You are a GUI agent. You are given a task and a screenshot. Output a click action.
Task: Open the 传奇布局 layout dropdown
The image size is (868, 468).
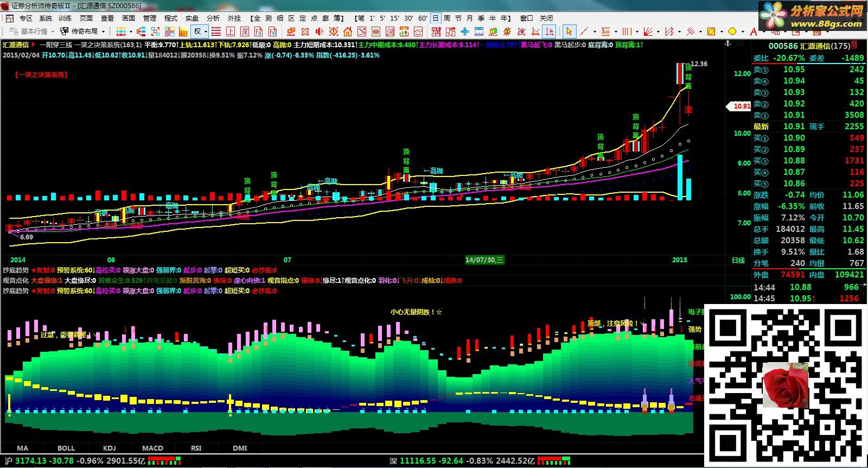[x=83, y=31]
